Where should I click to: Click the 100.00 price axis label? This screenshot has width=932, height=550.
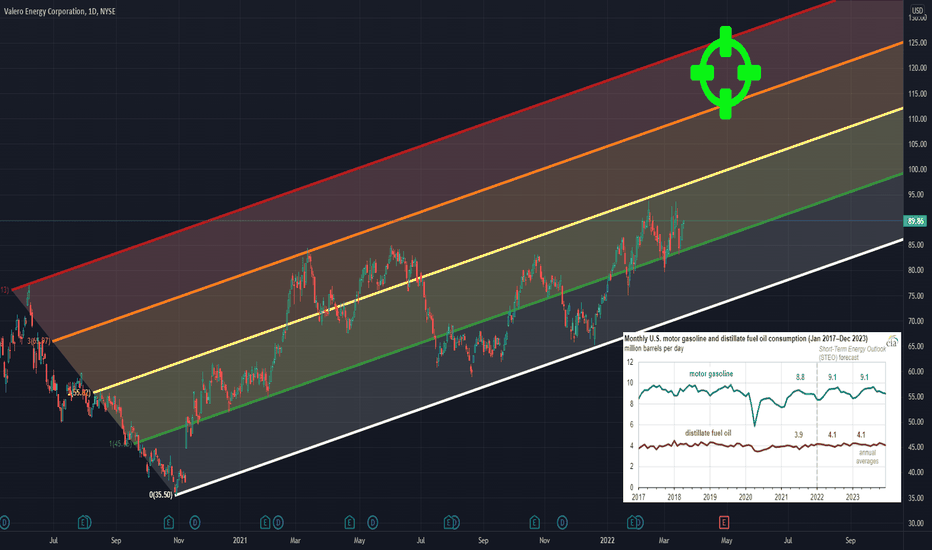click(918, 169)
